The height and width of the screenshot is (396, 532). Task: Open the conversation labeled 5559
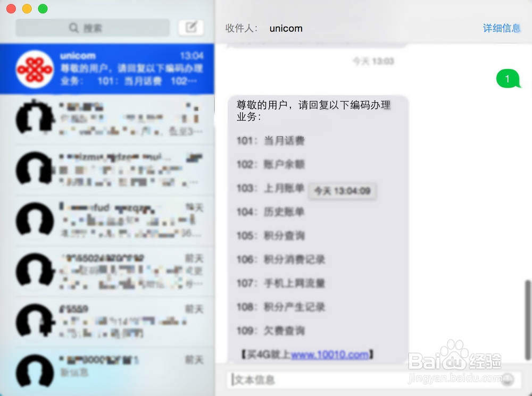click(x=107, y=322)
